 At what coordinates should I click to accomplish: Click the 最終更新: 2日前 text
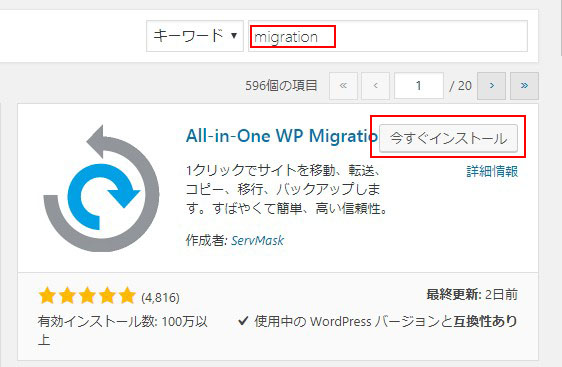tap(472, 295)
